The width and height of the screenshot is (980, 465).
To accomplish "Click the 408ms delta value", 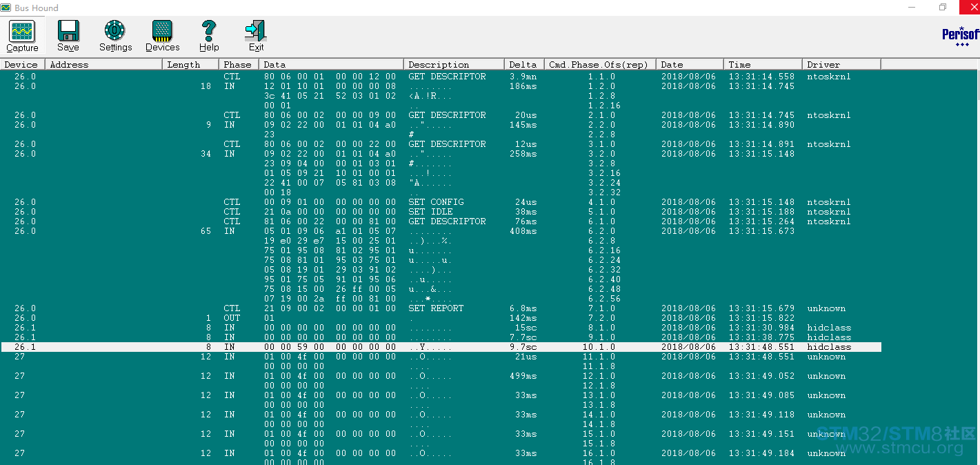I will (523, 231).
